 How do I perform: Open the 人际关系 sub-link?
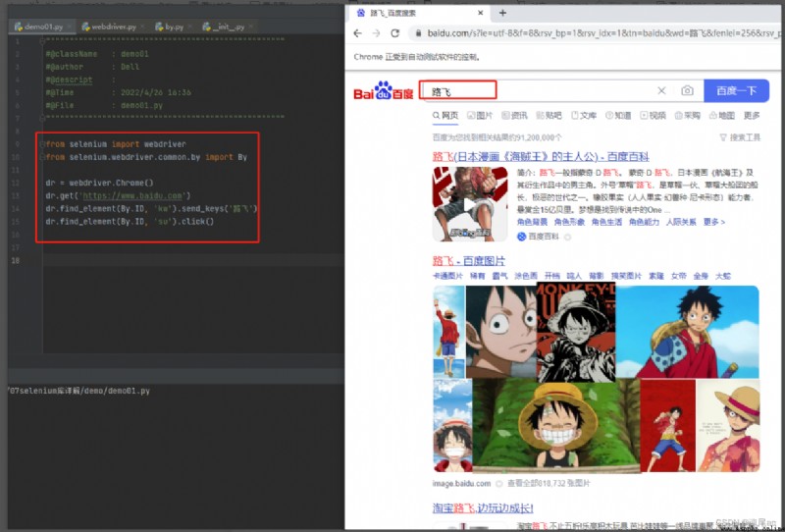(681, 222)
